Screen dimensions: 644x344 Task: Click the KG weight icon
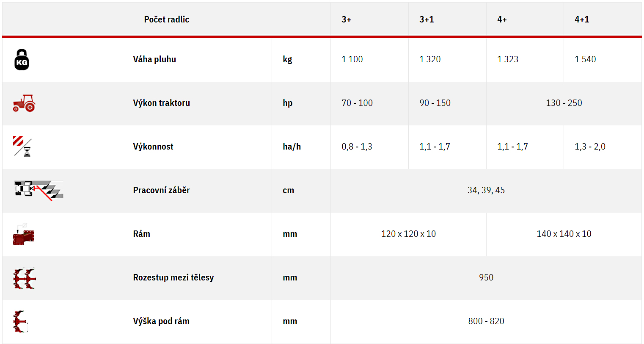pos(22,59)
